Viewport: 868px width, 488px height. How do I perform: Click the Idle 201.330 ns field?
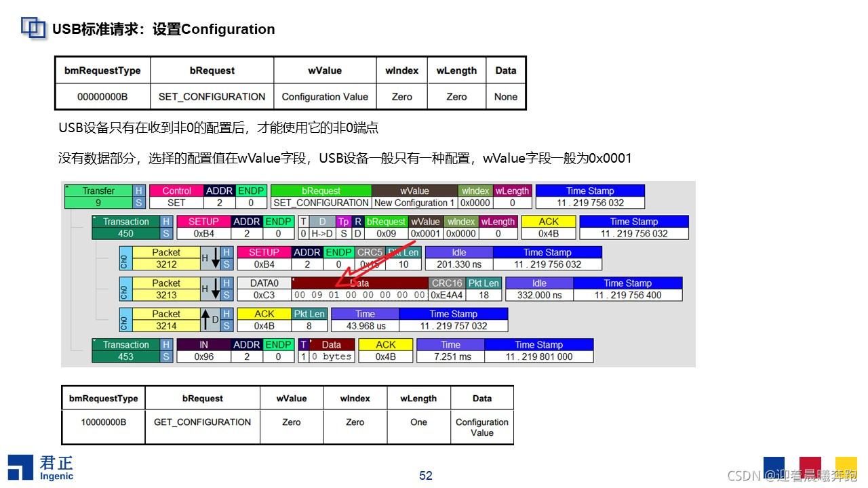pyautogui.click(x=459, y=258)
